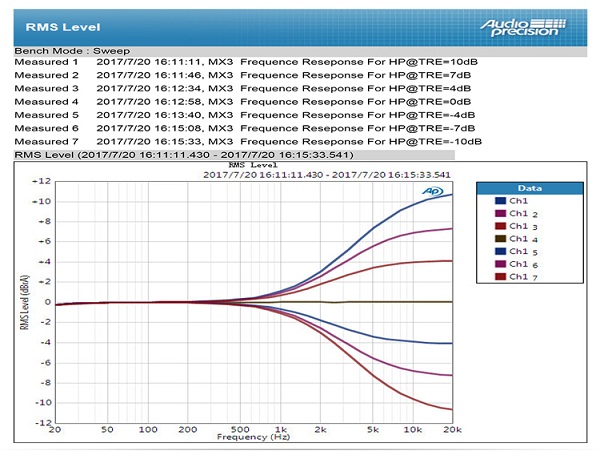Click the -10 Y-axis tick label
Image resolution: width=600 pixels, height=451 pixels.
(43, 403)
